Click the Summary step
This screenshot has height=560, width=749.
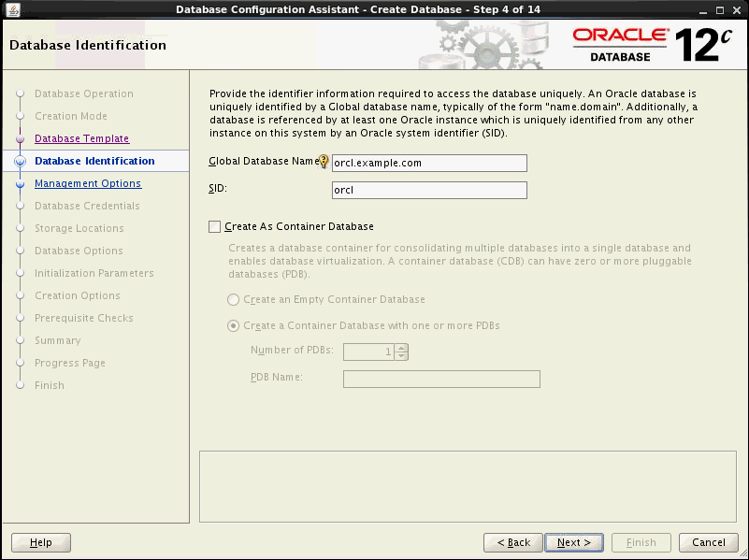coord(58,340)
